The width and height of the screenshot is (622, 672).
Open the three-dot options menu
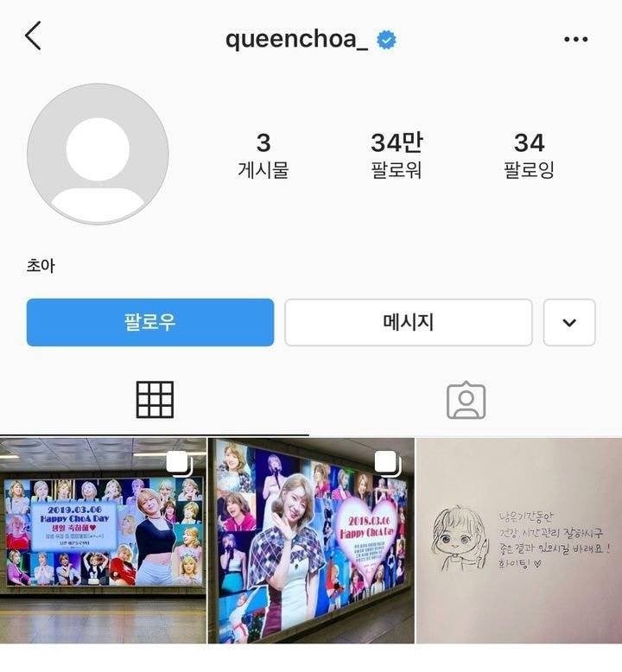click(x=575, y=40)
